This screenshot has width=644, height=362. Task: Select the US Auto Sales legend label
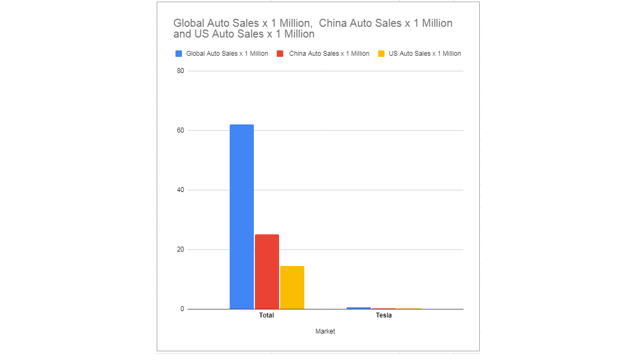tap(425, 54)
